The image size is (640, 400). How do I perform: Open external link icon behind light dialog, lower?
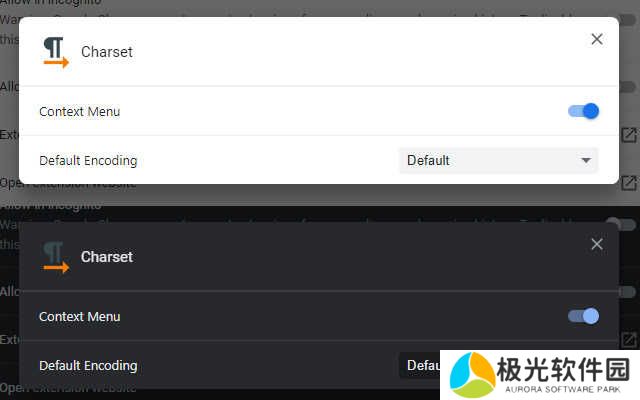629,183
